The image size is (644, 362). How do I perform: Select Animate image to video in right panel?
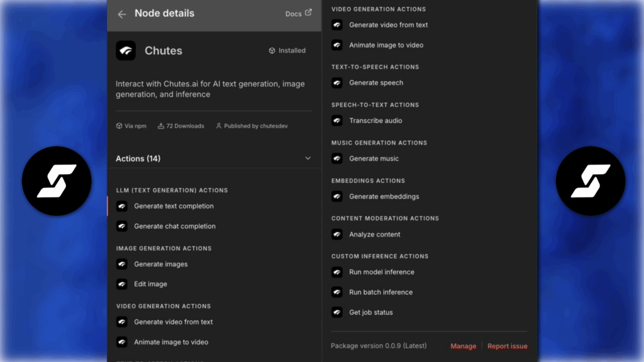click(x=386, y=45)
